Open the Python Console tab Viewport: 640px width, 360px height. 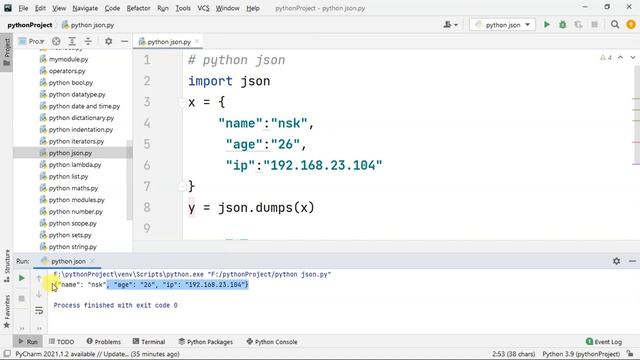(x=272, y=342)
